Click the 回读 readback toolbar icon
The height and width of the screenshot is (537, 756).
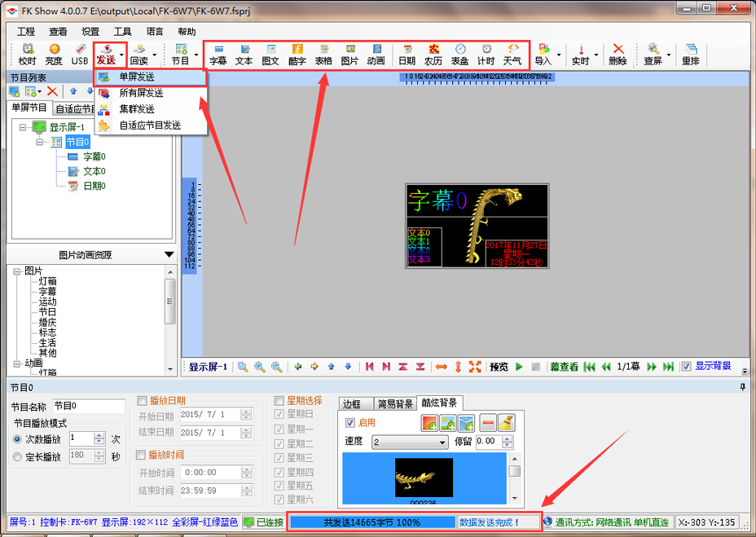(x=138, y=54)
